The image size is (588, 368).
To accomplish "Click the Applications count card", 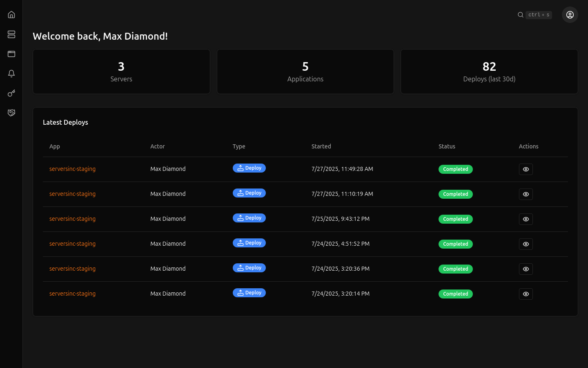I will pyautogui.click(x=305, y=72).
